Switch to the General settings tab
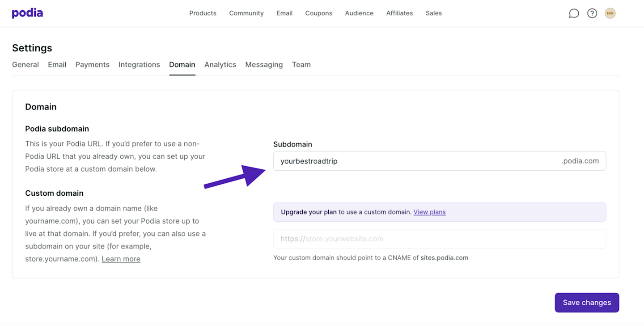 tap(25, 64)
